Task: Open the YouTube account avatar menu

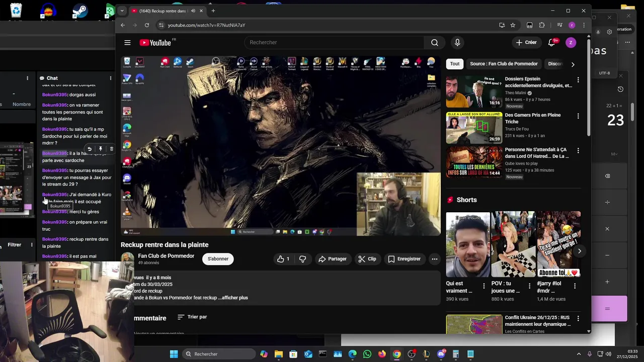Action: pyautogui.click(x=571, y=43)
